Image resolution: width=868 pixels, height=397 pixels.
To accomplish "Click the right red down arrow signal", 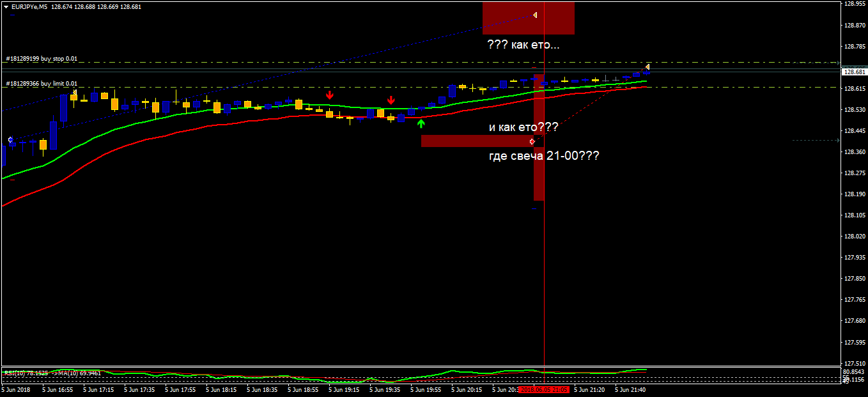I will pos(391,100).
